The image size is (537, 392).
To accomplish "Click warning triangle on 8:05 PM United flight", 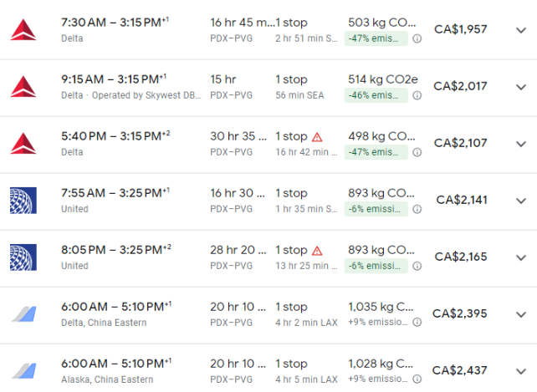I will coord(317,251).
